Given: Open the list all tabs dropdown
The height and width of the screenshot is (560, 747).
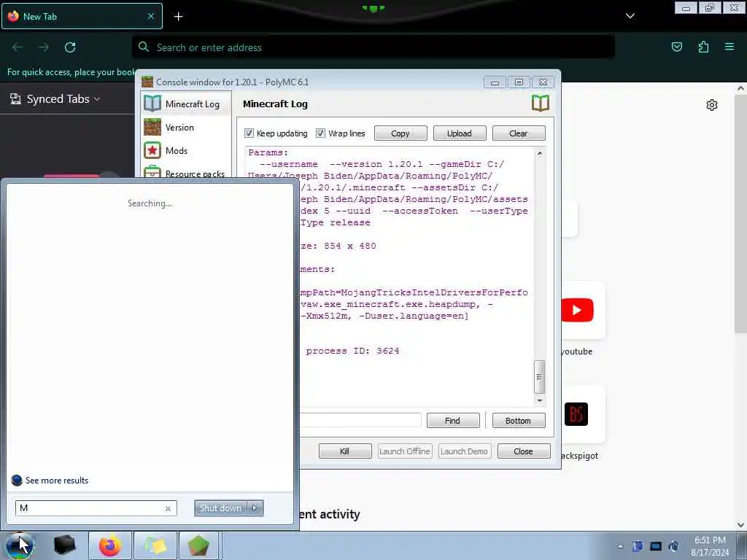Looking at the screenshot, I should point(630,16).
